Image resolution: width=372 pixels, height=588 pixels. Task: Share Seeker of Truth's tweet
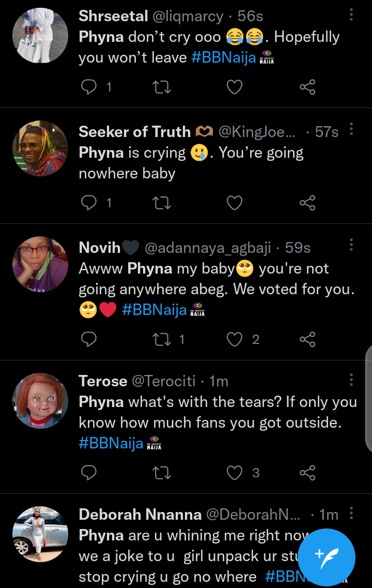pyautogui.click(x=307, y=203)
